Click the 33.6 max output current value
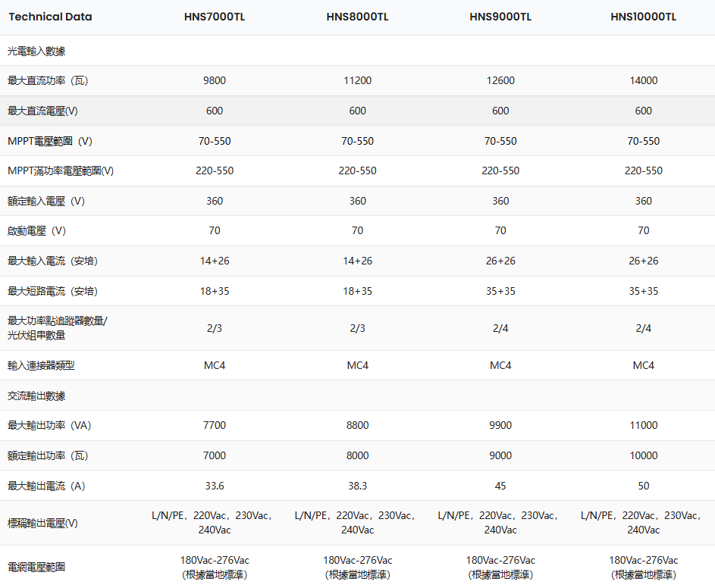 coord(215,486)
